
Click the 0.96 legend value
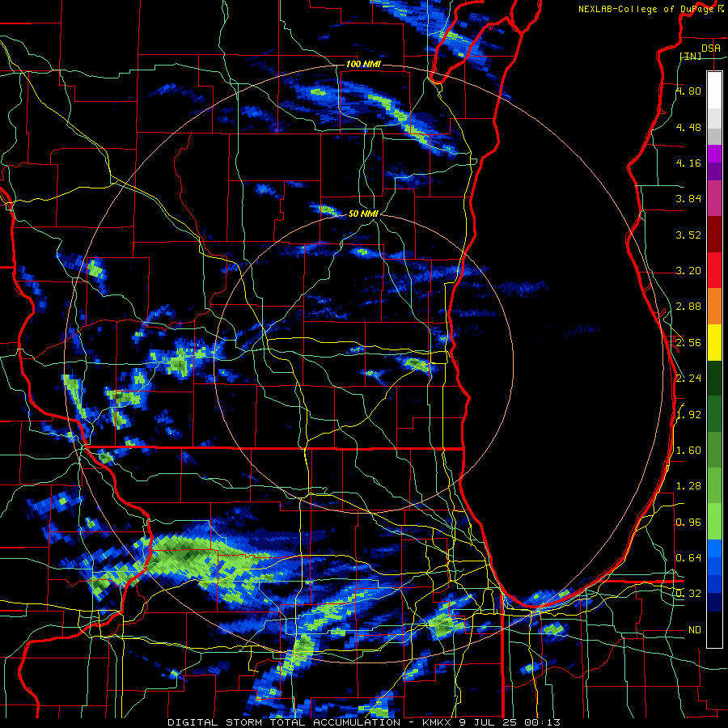click(688, 523)
